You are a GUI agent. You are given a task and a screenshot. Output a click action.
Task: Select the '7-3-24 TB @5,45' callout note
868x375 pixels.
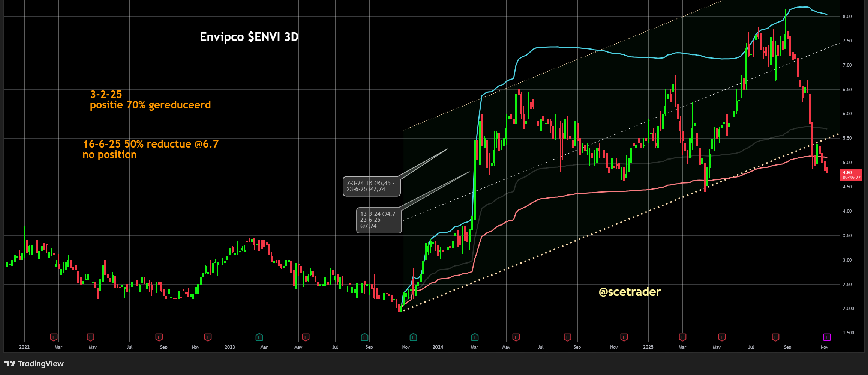pyautogui.click(x=371, y=186)
